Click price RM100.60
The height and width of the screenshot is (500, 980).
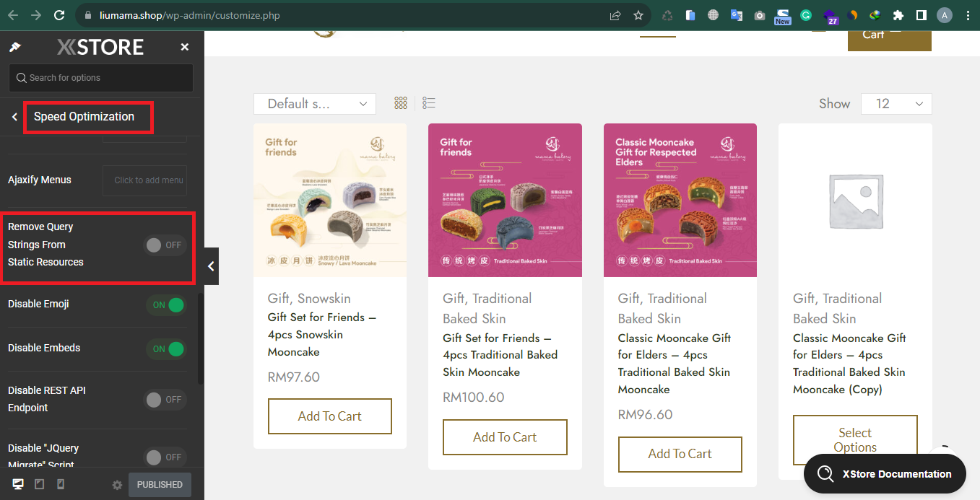474,398
